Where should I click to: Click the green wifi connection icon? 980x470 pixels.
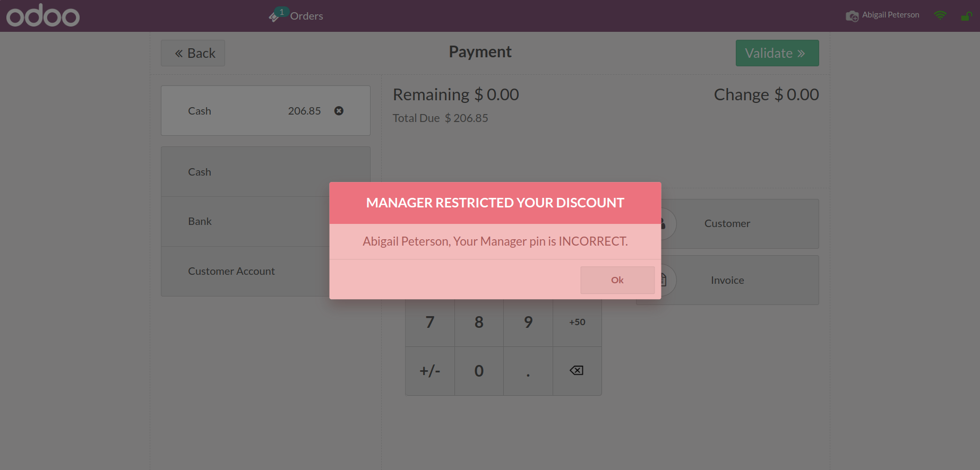coord(940,15)
